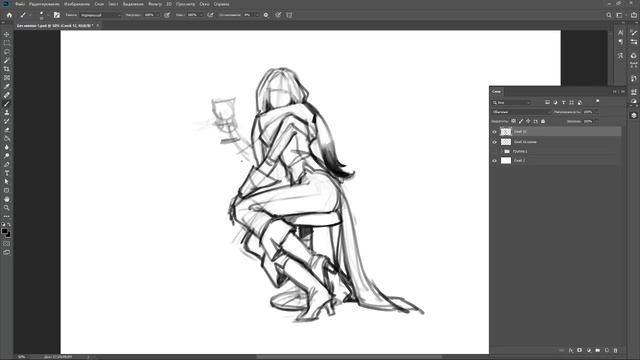Open the Справка menu
Screen dimensions: 640x360
[x=221, y=4]
